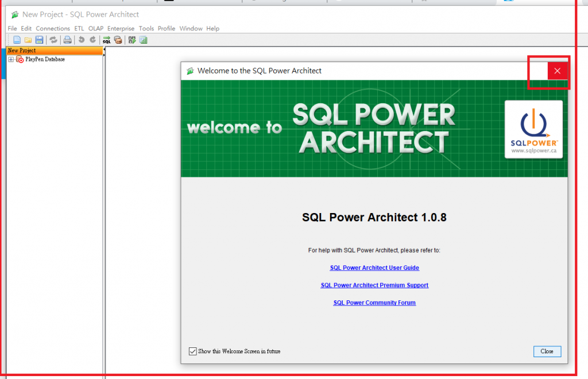Click the Close button in welcome dialog
Screen dimensions: 588x379
547,351
